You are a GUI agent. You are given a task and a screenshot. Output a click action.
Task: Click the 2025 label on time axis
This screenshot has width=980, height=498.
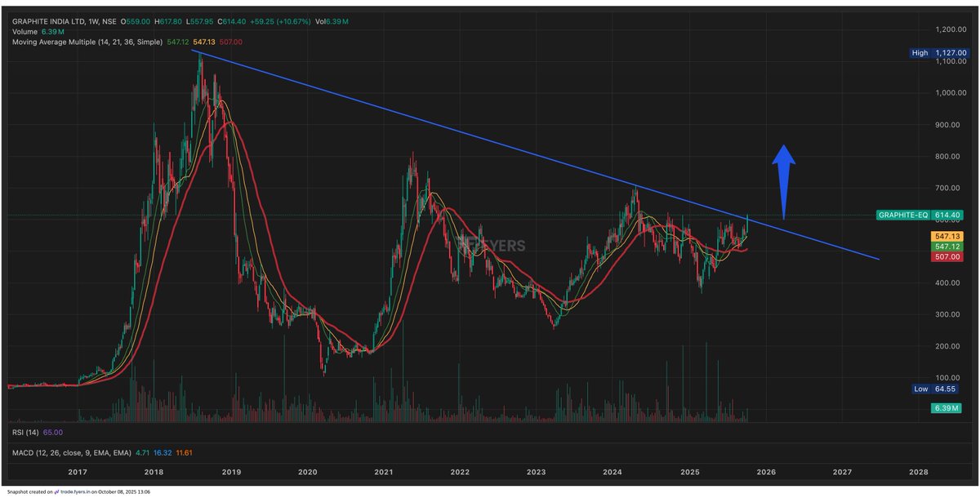[x=690, y=472]
